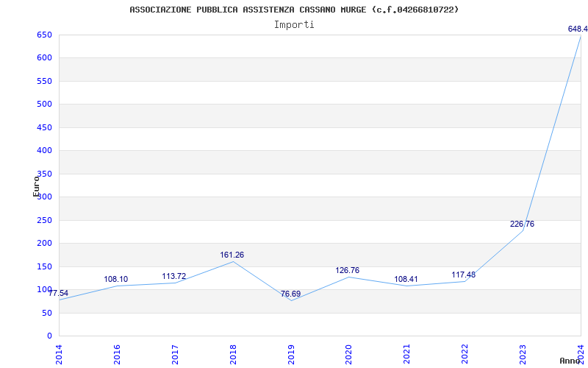Select the 113.72 data label

tap(173, 277)
